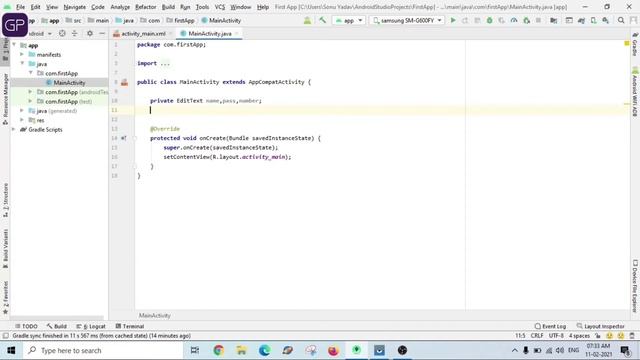This screenshot has width=640, height=360.
Task: Click the Search Everywhere magnifier icon
Action: (x=621, y=20)
